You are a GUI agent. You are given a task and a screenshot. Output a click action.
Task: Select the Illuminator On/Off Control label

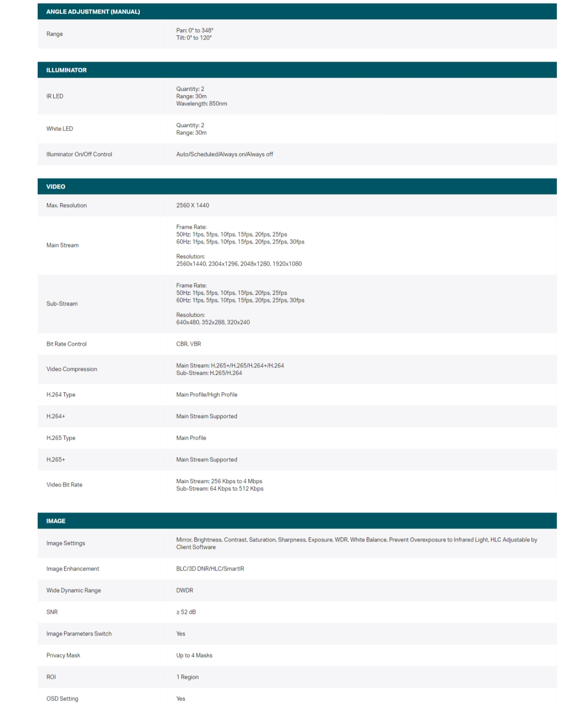pyautogui.click(x=79, y=154)
